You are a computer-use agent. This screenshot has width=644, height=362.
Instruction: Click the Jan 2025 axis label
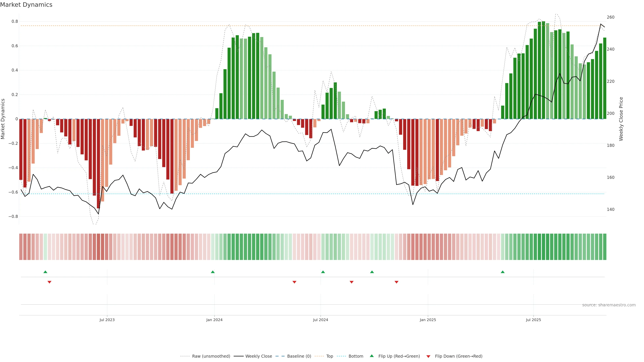pyautogui.click(x=428, y=320)
